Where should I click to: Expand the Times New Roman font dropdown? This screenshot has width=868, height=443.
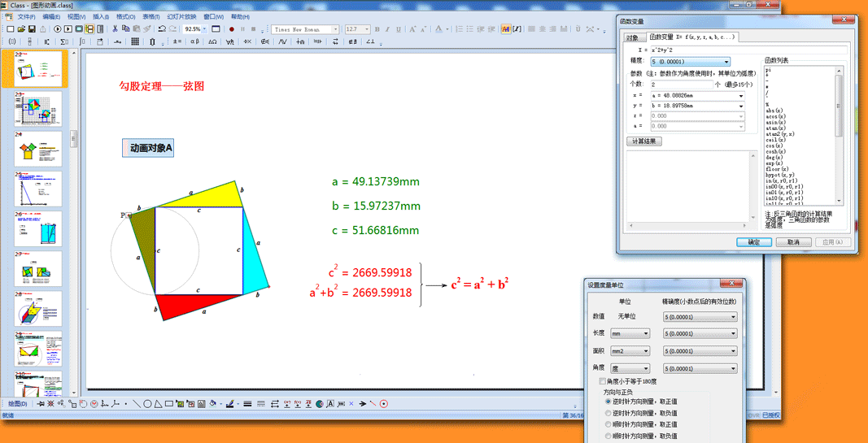coord(334,29)
